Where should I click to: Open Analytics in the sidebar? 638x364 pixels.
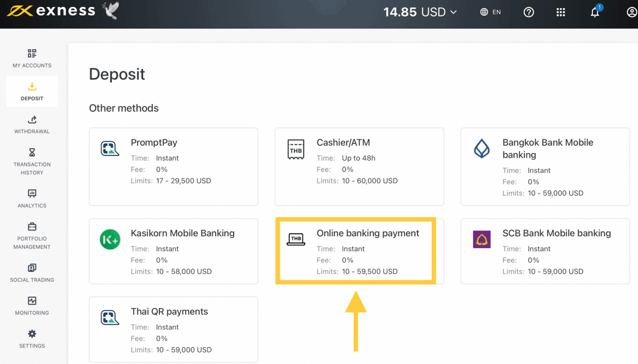click(32, 199)
